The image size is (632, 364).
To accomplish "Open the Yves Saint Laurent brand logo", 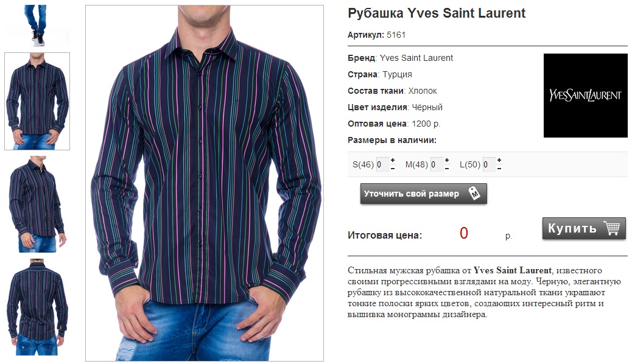I will pos(585,96).
